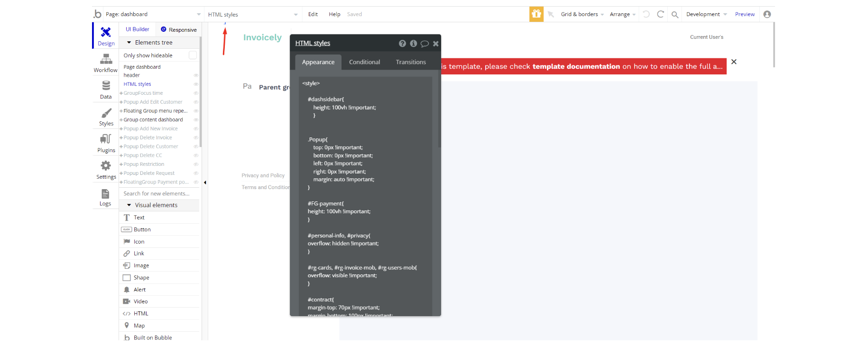Open the Logs document icon

(x=105, y=194)
